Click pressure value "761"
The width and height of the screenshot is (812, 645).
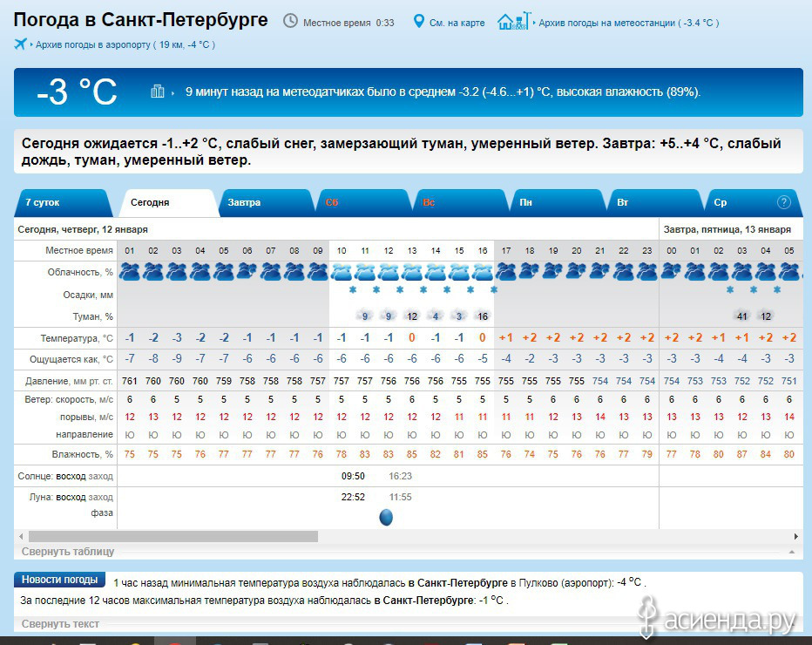tap(130, 381)
